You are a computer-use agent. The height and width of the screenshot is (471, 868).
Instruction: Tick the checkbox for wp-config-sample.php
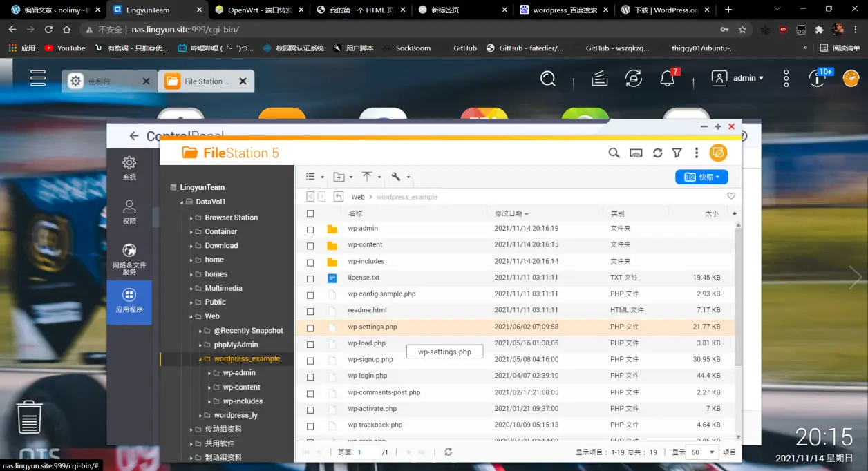click(x=310, y=295)
